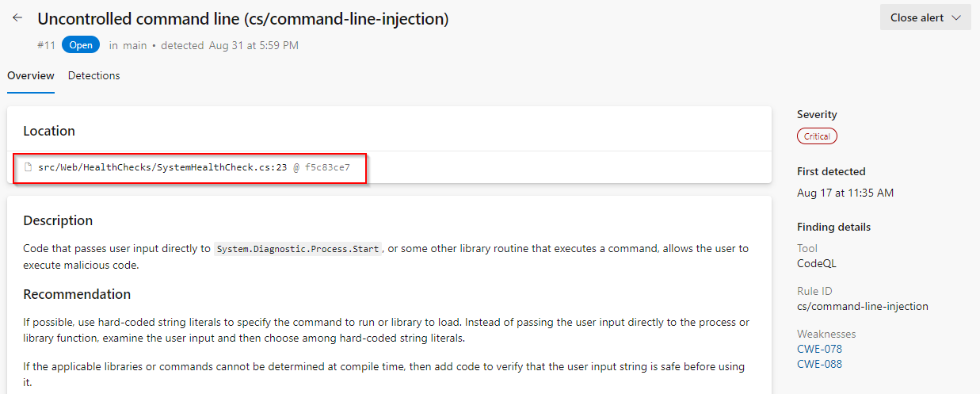Image resolution: width=980 pixels, height=394 pixels.
Task: Click the System.Diagnostic.Process.Start code snippet
Action: click(298, 249)
